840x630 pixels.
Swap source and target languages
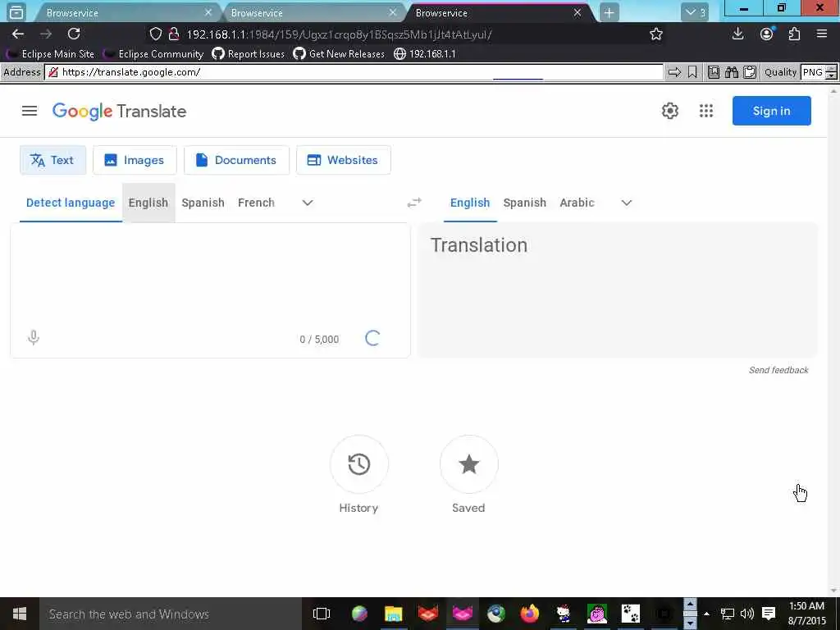[414, 203]
